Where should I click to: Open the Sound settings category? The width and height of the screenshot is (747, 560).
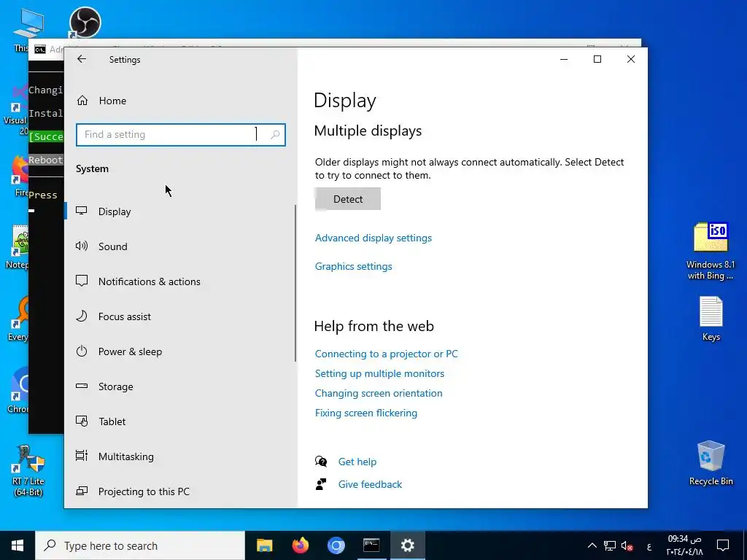[112, 246]
